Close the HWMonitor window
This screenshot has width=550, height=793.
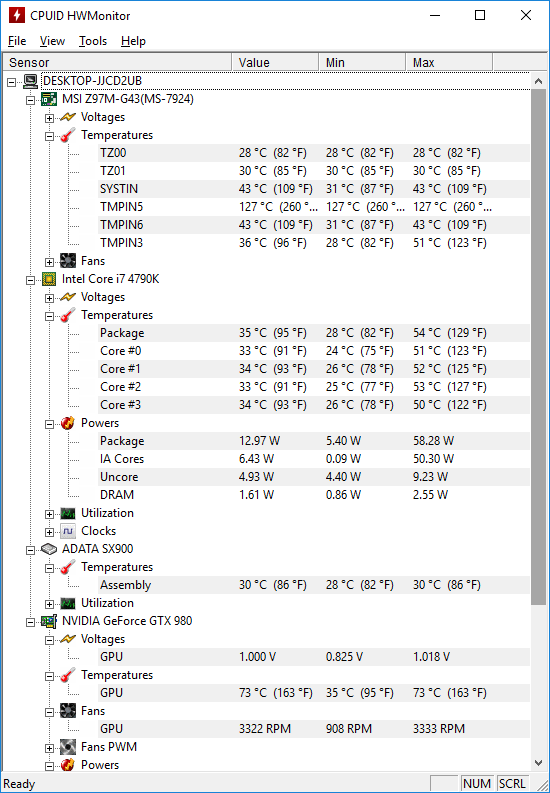(x=526, y=15)
